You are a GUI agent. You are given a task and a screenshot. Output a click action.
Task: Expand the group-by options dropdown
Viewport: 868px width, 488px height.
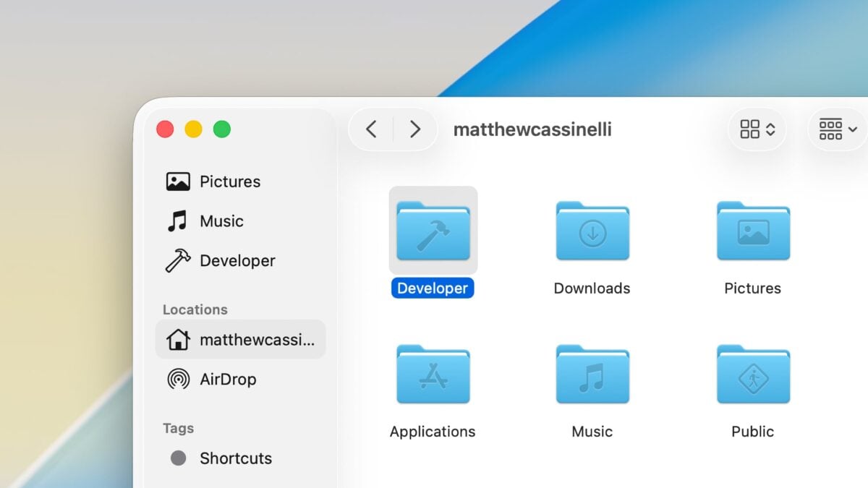click(838, 129)
